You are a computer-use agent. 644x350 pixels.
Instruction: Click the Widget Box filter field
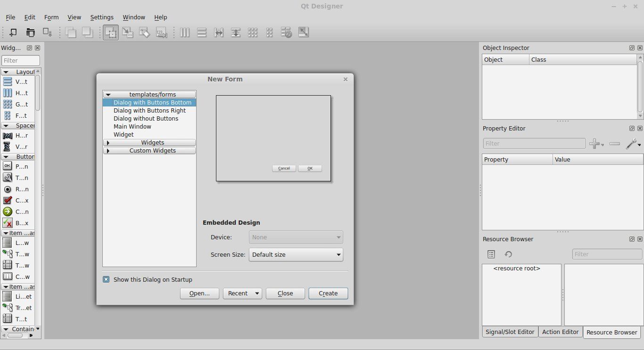click(x=20, y=60)
